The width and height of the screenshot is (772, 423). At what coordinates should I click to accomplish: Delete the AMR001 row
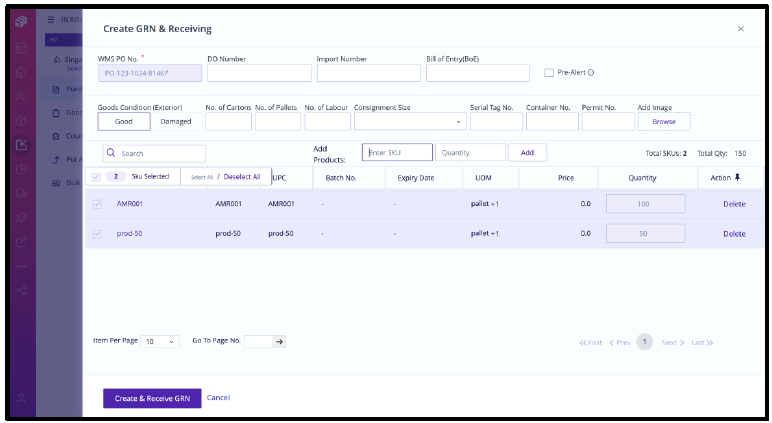(x=734, y=204)
